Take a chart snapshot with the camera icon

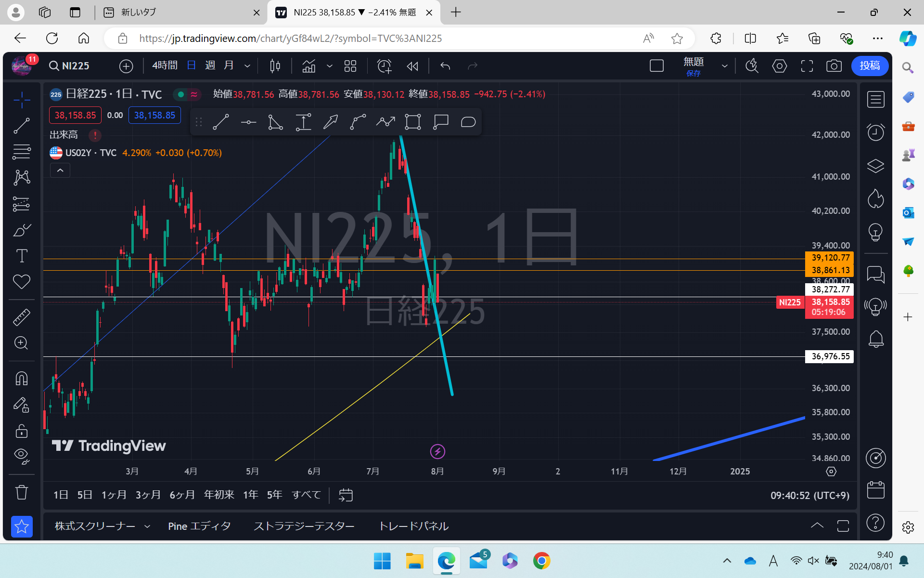834,66
